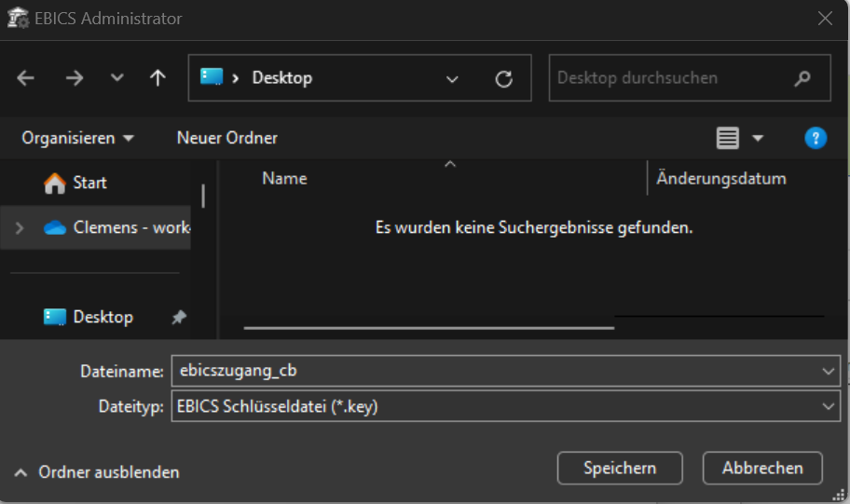Open the Organisieren menu
Viewport: 850px width, 504px height.
pyautogui.click(x=77, y=138)
